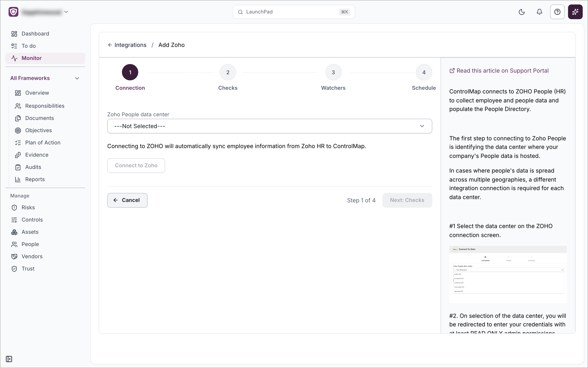Open the AI sparkle assistant button
The height and width of the screenshot is (368, 588).
(575, 12)
